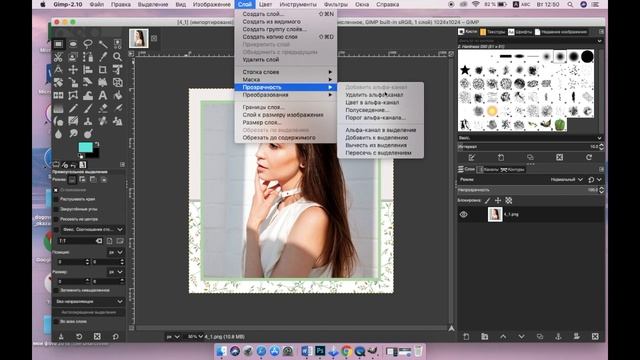
Task: Select the Ellipse Select tool
Action: click(73, 44)
